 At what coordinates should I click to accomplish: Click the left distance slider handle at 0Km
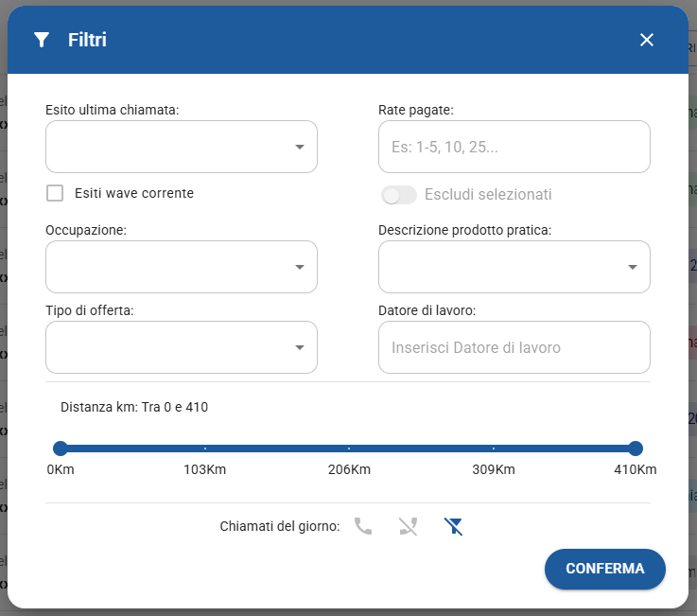coord(61,449)
